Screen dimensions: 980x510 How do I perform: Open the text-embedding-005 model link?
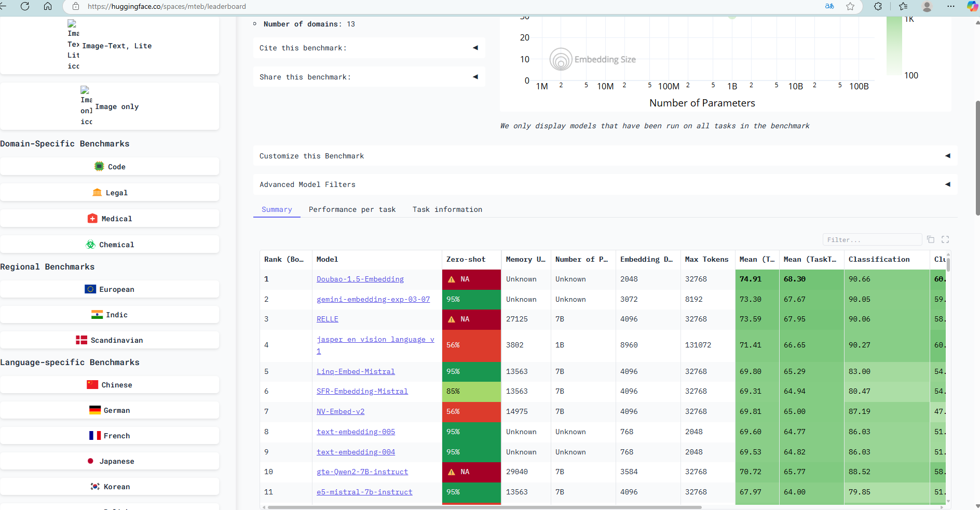pos(356,432)
